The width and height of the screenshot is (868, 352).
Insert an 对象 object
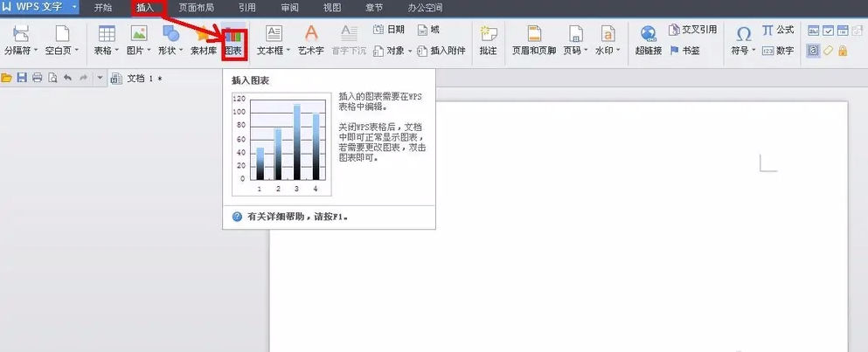pyautogui.click(x=392, y=51)
